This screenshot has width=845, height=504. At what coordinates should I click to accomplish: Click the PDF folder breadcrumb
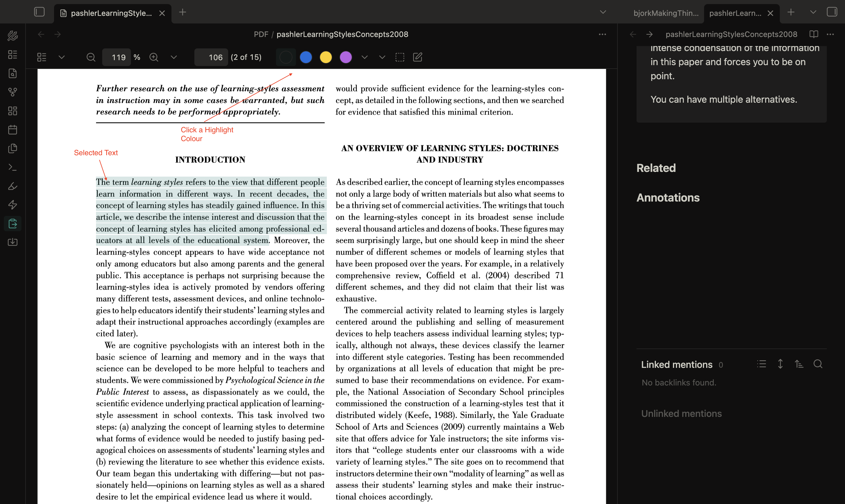[x=261, y=34]
